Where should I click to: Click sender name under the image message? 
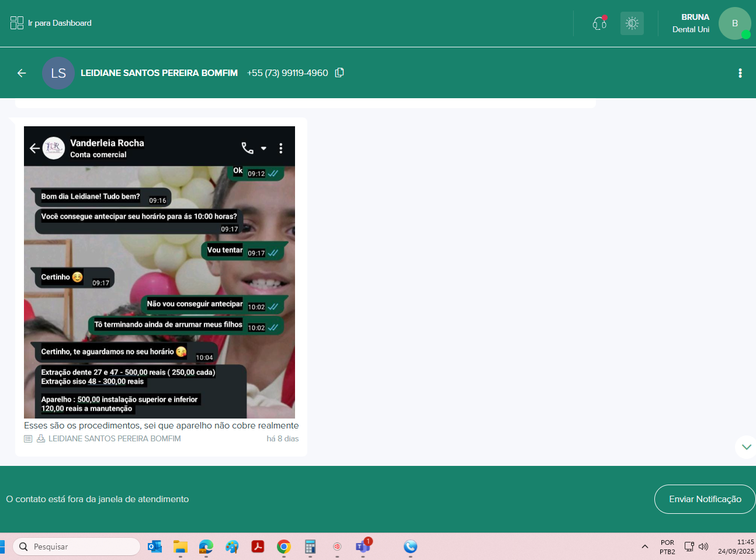coord(115,438)
